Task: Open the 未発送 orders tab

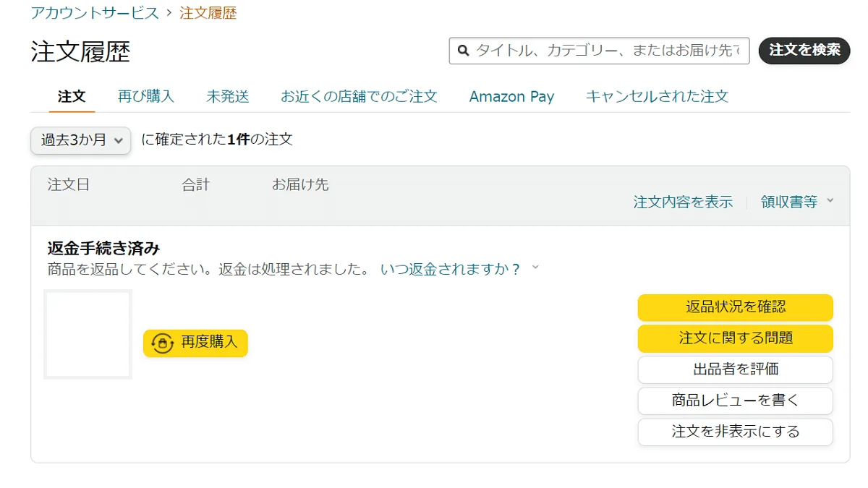Action: 228,96
